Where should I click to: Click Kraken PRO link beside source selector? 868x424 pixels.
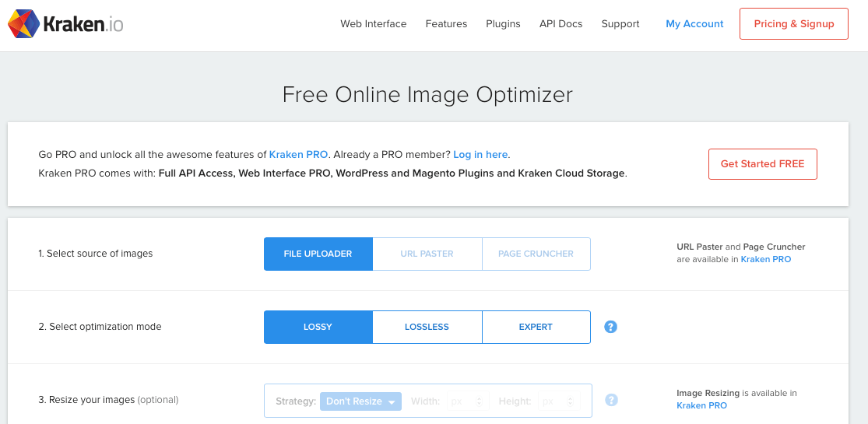click(x=765, y=259)
